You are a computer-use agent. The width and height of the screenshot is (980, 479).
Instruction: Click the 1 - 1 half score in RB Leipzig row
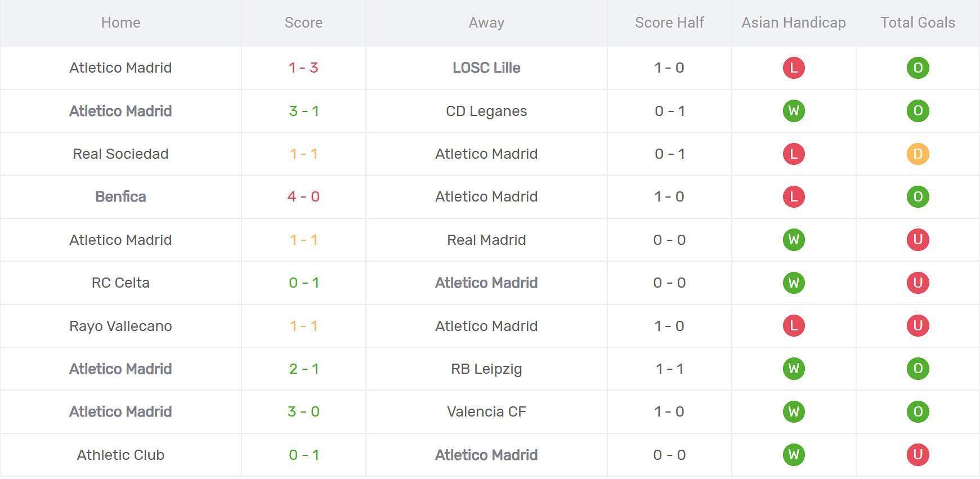point(669,369)
